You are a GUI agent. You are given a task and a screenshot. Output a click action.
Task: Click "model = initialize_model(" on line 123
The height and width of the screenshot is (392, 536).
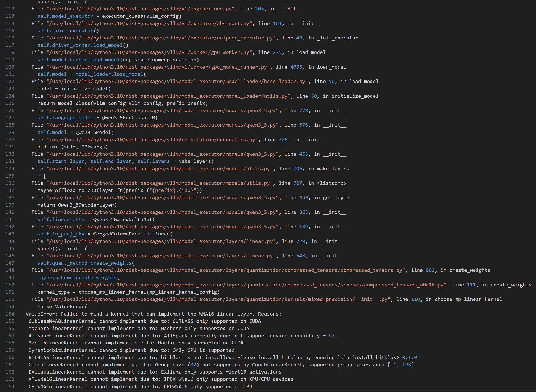[x=74, y=89]
